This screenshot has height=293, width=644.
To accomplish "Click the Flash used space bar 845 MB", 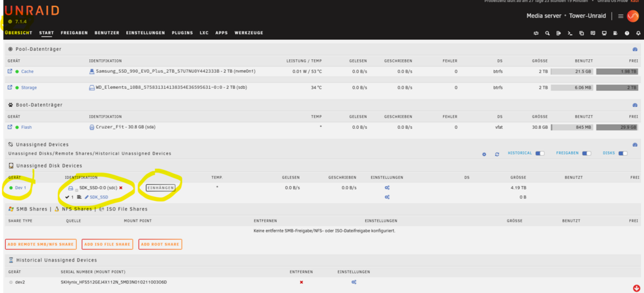I will [572, 128].
